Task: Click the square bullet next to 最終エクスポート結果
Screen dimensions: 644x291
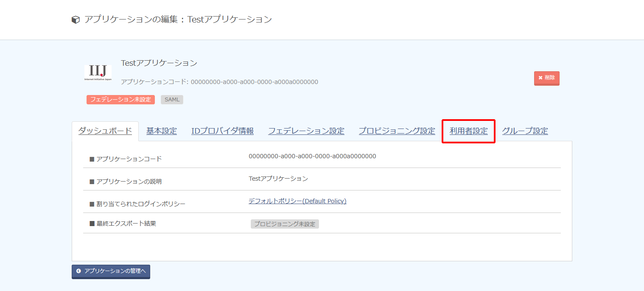Action: pyautogui.click(x=92, y=224)
